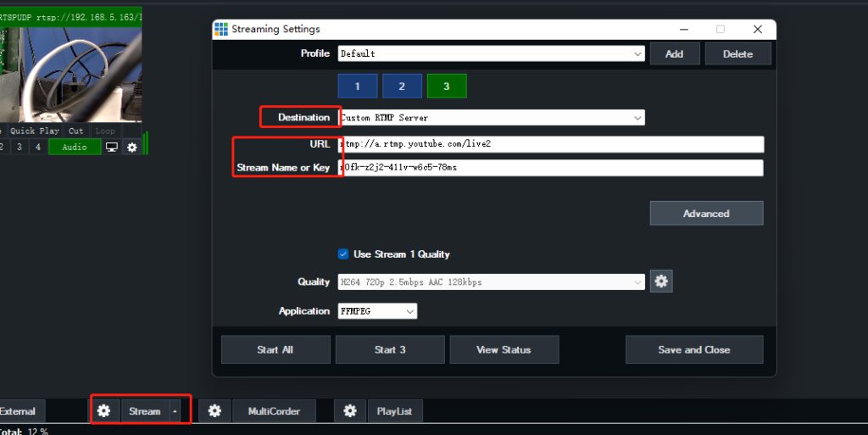Switch to stream destination tab 2
Viewport: 868px width, 435px height.
(402, 86)
